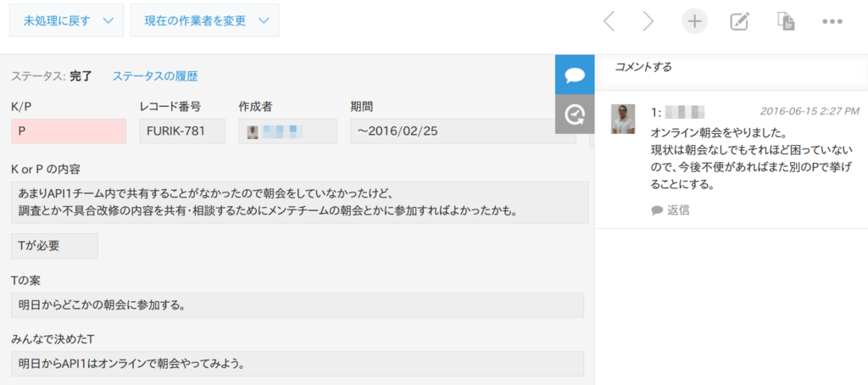Select record number FURIK-781
The image size is (868, 385).
click(x=183, y=131)
